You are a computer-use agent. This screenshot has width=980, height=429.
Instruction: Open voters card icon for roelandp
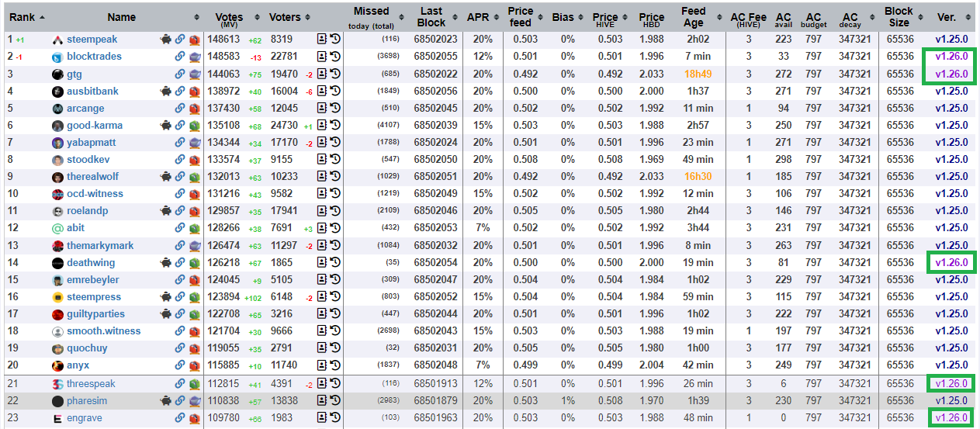coord(322,210)
